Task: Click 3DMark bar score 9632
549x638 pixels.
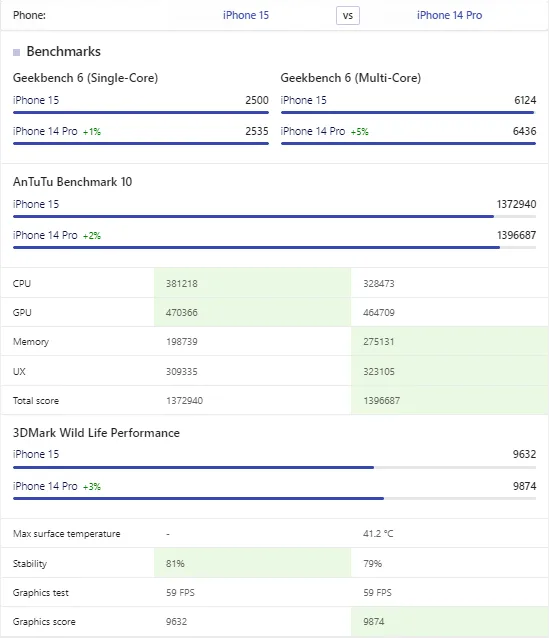Action: 525,454
